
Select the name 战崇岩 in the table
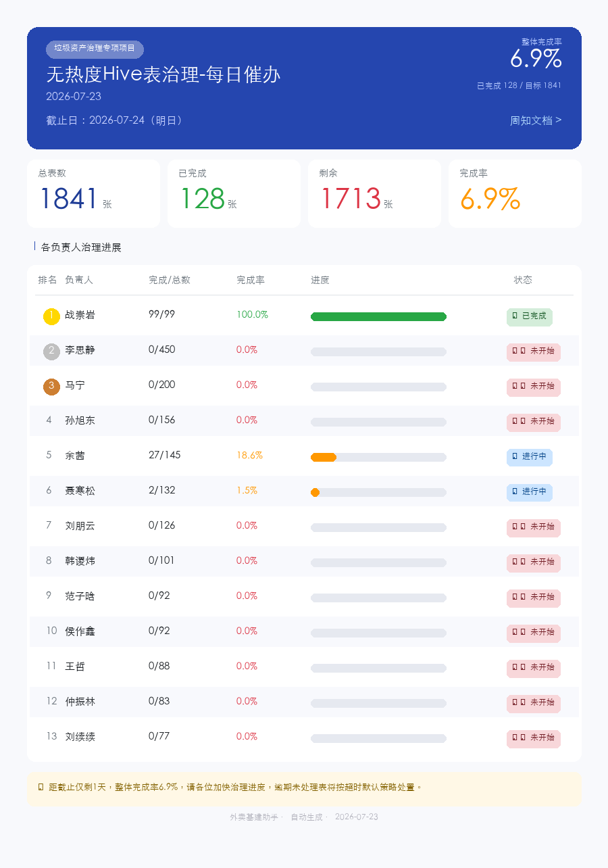pyautogui.click(x=80, y=315)
